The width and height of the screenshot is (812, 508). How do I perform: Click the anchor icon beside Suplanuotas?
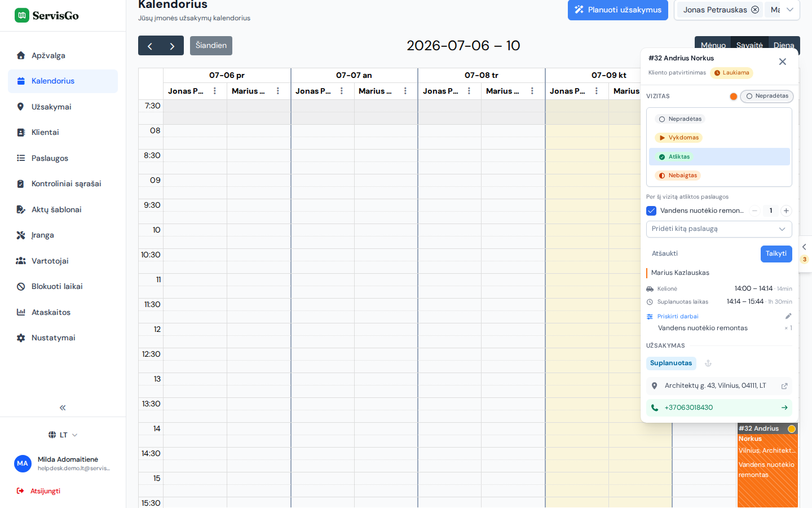(708, 364)
